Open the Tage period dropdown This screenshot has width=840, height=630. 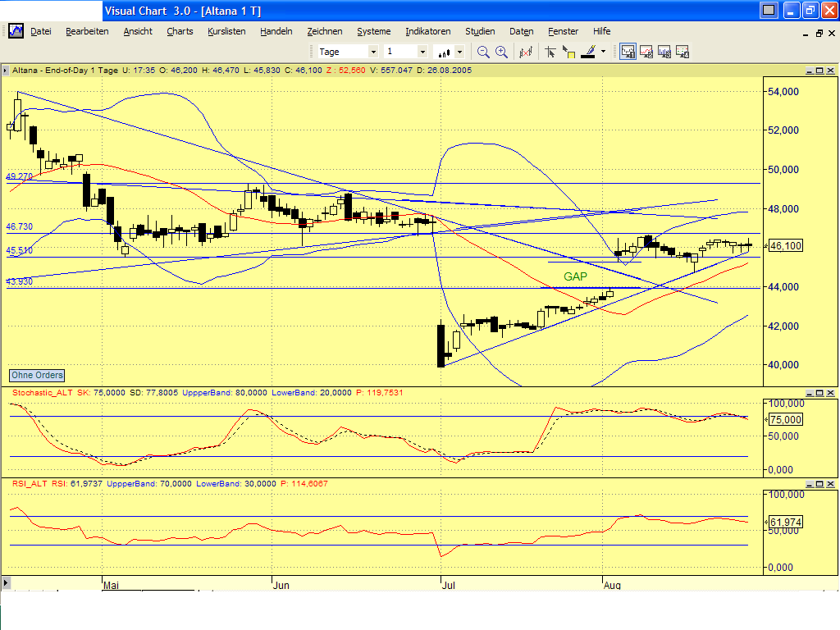click(x=373, y=51)
